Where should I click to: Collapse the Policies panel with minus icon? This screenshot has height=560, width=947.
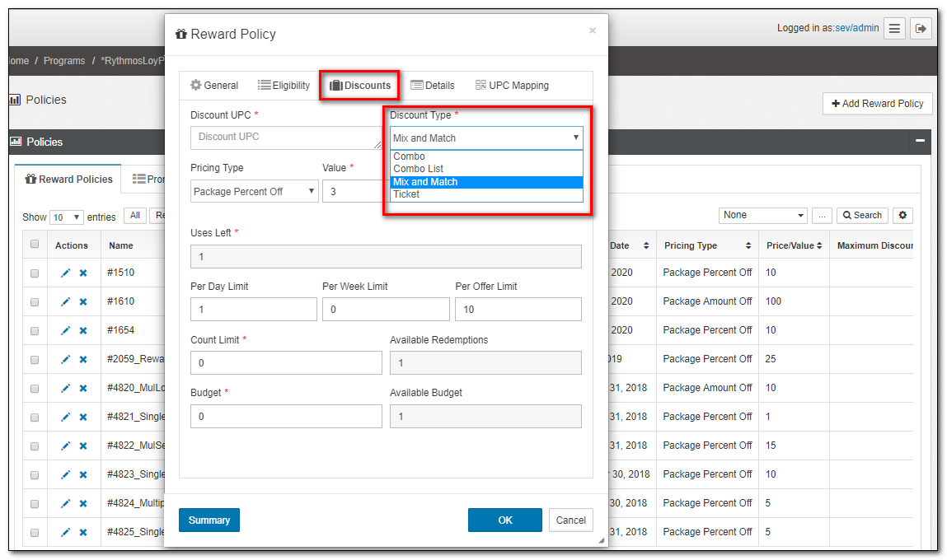coord(920,141)
